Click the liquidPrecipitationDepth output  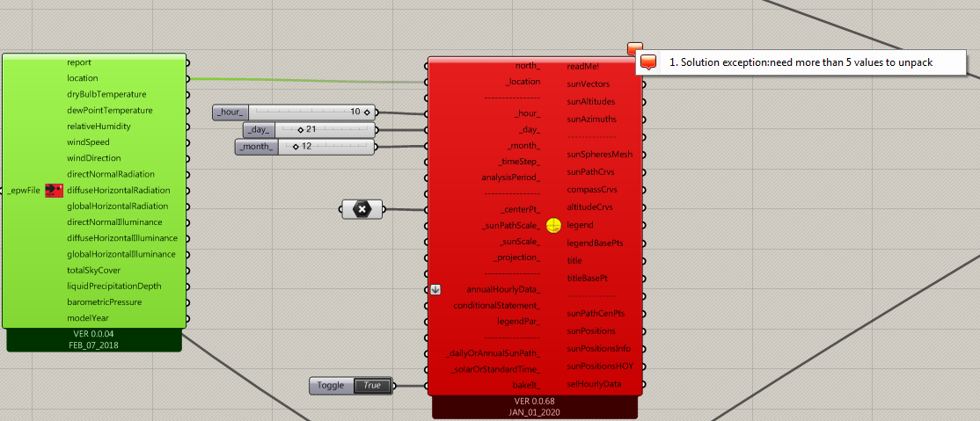pyautogui.click(x=113, y=286)
